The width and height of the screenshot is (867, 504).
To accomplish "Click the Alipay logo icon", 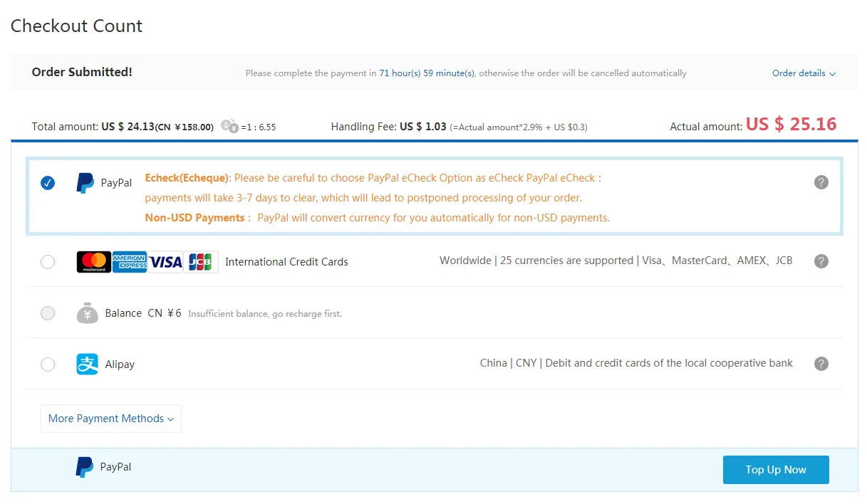I will pos(87,364).
